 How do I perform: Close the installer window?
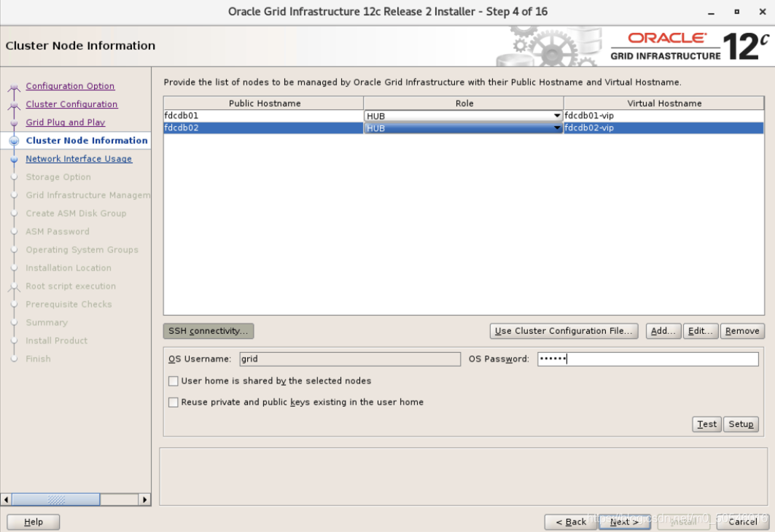(x=762, y=12)
